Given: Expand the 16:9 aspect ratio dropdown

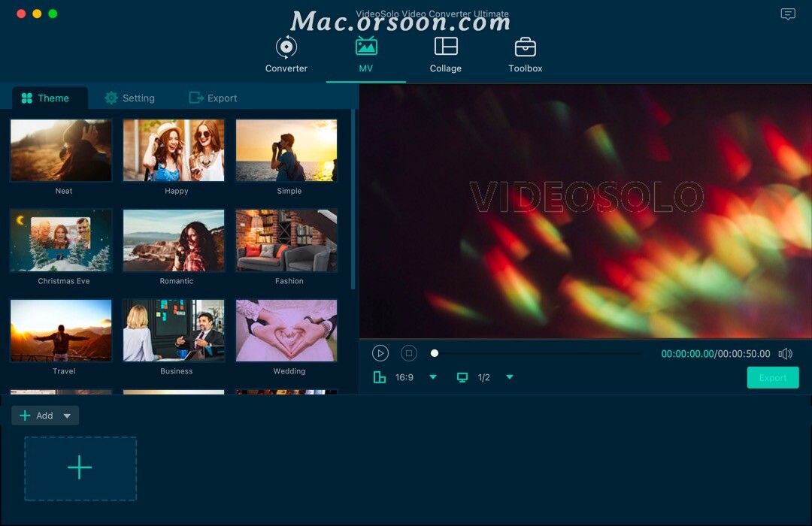Looking at the screenshot, I should click(x=432, y=377).
